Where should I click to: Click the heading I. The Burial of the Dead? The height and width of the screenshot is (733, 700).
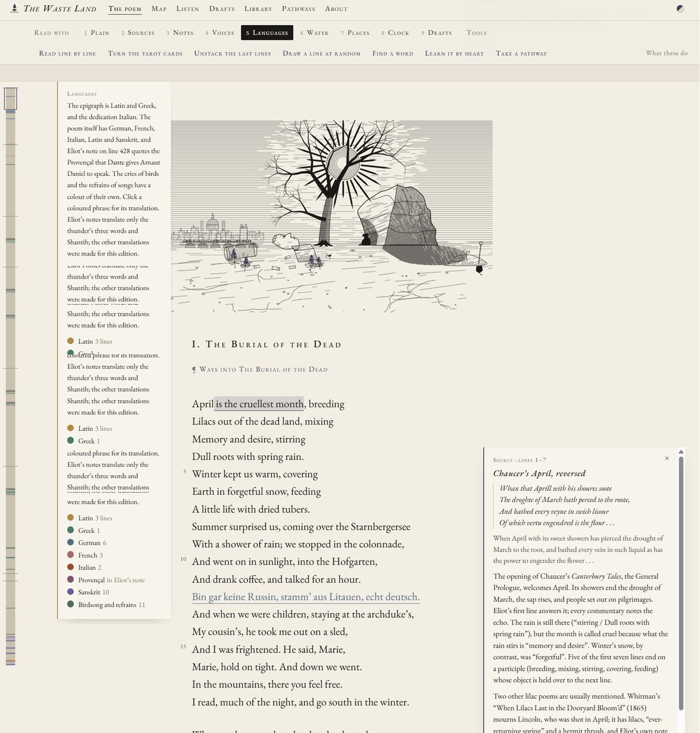pyautogui.click(x=266, y=345)
